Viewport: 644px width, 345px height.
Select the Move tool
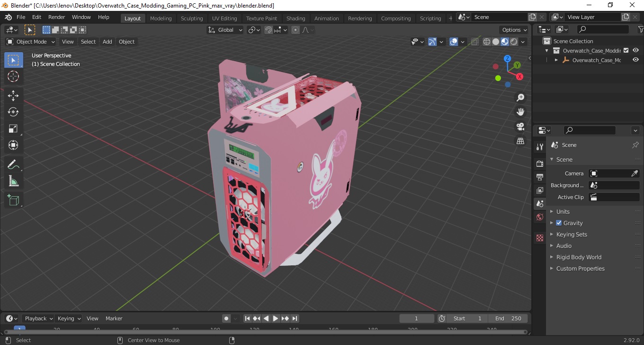point(13,96)
